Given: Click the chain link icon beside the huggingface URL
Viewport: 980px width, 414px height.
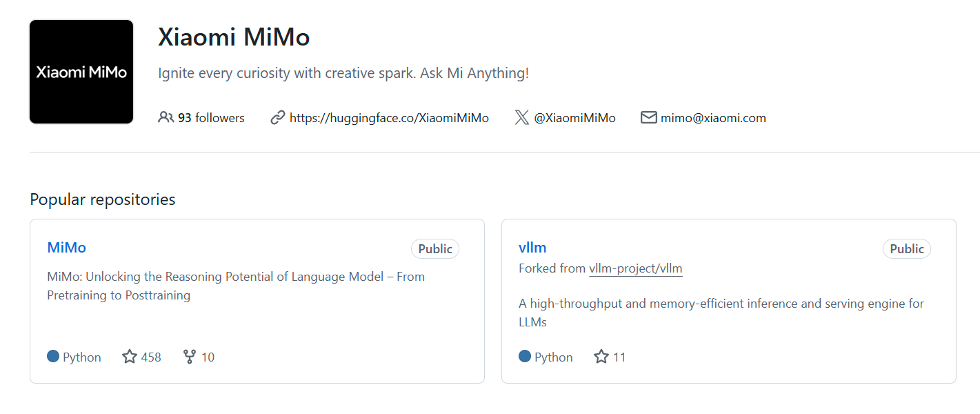Looking at the screenshot, I should (x=277, y=117).
